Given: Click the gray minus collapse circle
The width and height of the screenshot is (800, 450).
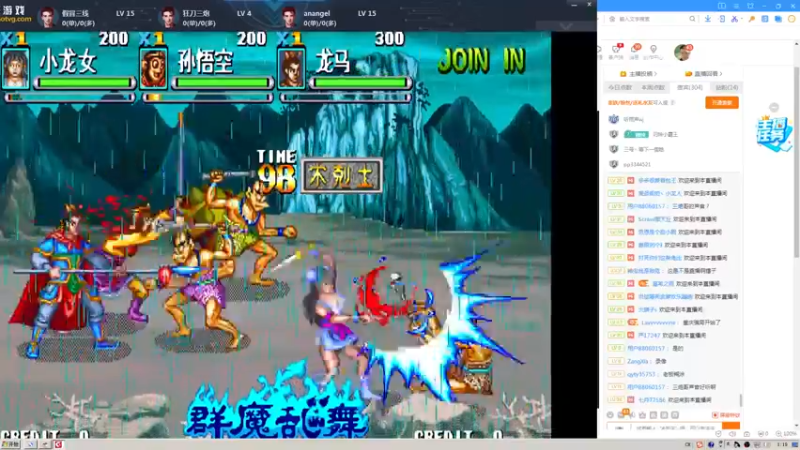Looking at the screenshot, I should coord(774,107).
